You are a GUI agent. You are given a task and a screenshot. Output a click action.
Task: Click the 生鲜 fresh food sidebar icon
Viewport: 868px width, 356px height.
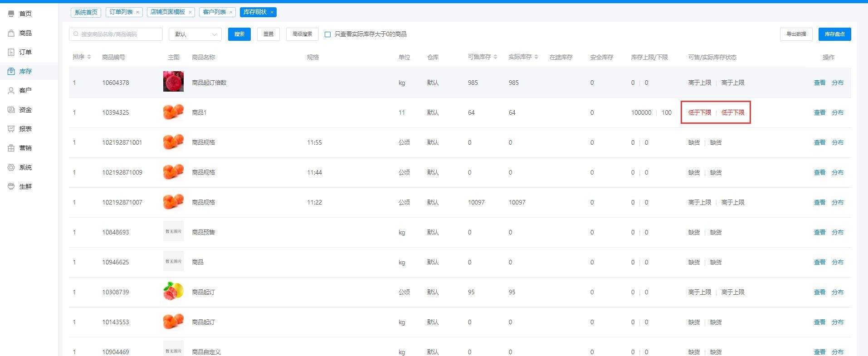11,186
